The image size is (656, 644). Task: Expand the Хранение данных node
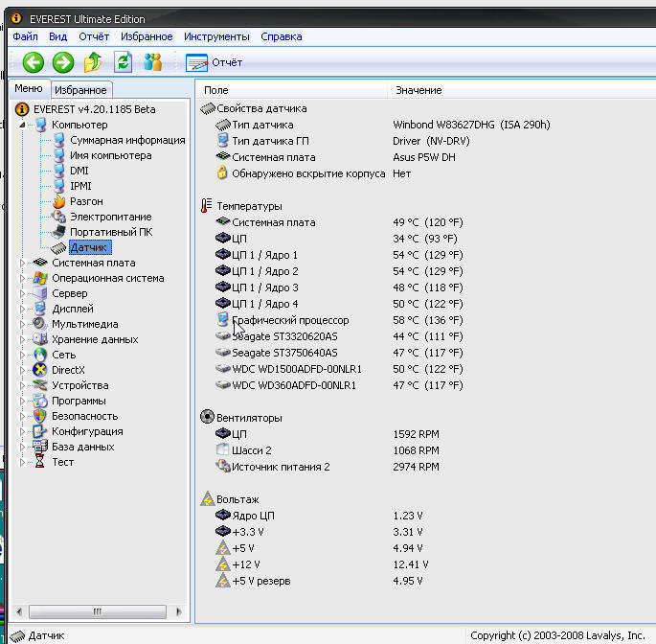coord(22,339)
